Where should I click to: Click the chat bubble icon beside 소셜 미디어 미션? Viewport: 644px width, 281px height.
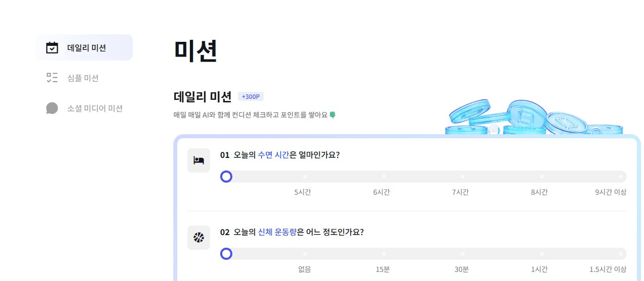(52, 108)
